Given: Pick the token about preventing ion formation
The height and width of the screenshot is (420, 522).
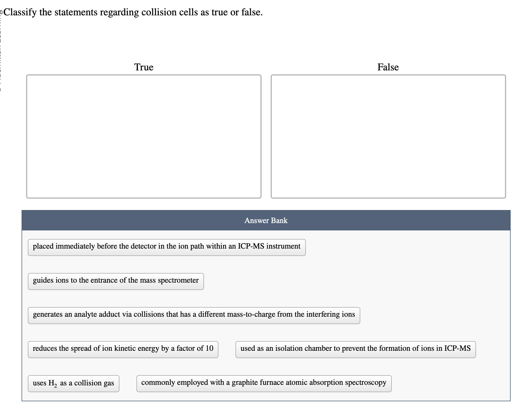Looking at the screenshot, I should [355, 349].
